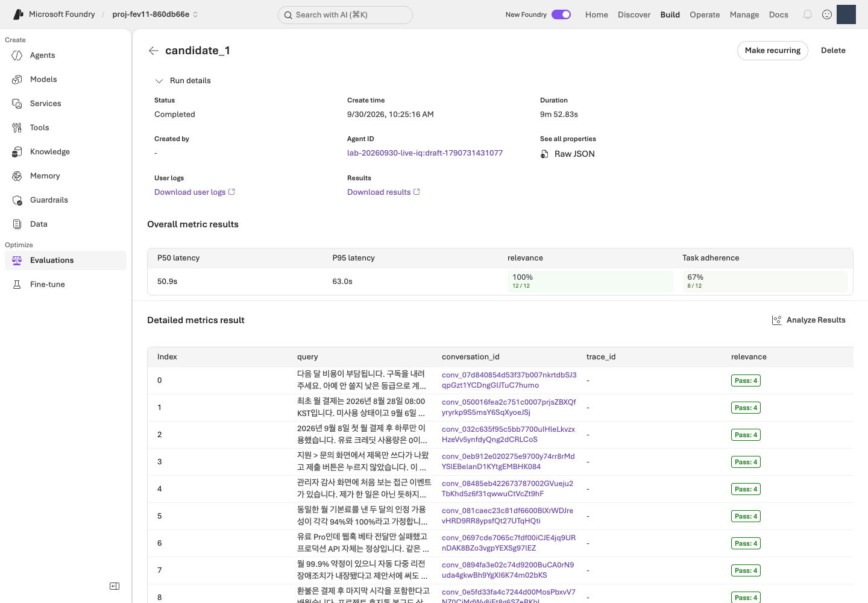Click the Download results link
868x603 pixels.
383,192
